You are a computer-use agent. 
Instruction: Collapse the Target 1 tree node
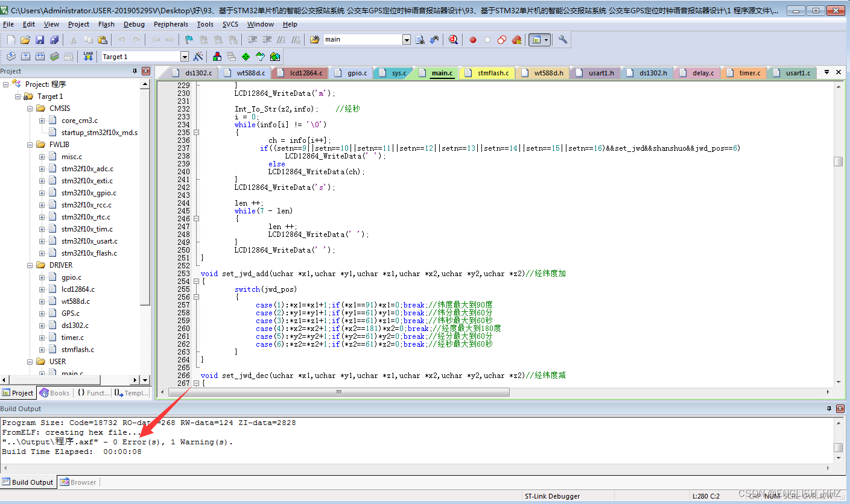tap(18, 96)
